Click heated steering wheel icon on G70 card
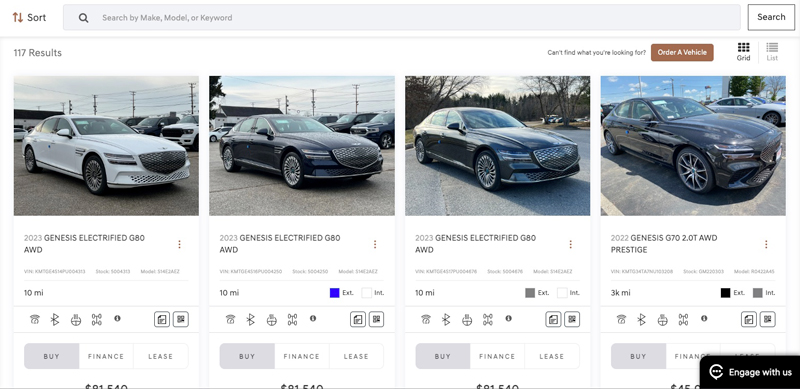The height and width of the screenshot is (389, 800). coord(662,320)
